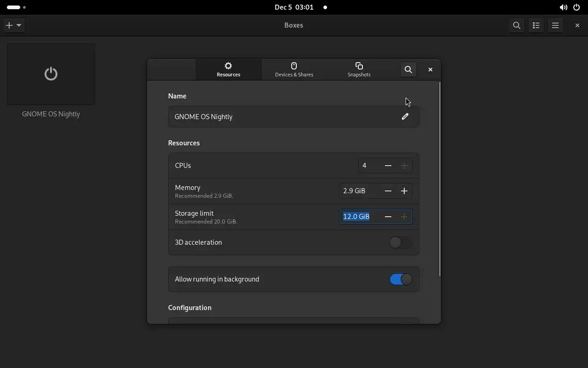Disable Allow running in background switch
The width and height of the screenshot is (588, 368).
[x=401, y=279]
